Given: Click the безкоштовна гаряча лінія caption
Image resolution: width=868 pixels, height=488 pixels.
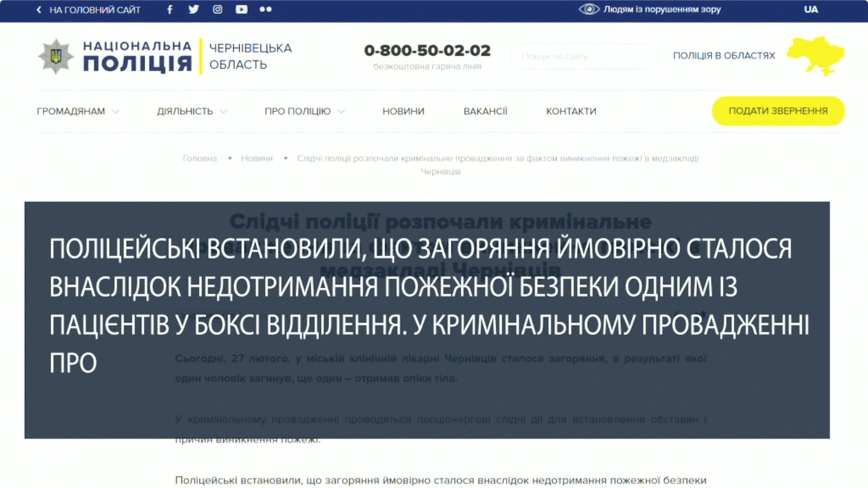Looking at the screenshot, I should pyautogui.click(x=427, y=66).
